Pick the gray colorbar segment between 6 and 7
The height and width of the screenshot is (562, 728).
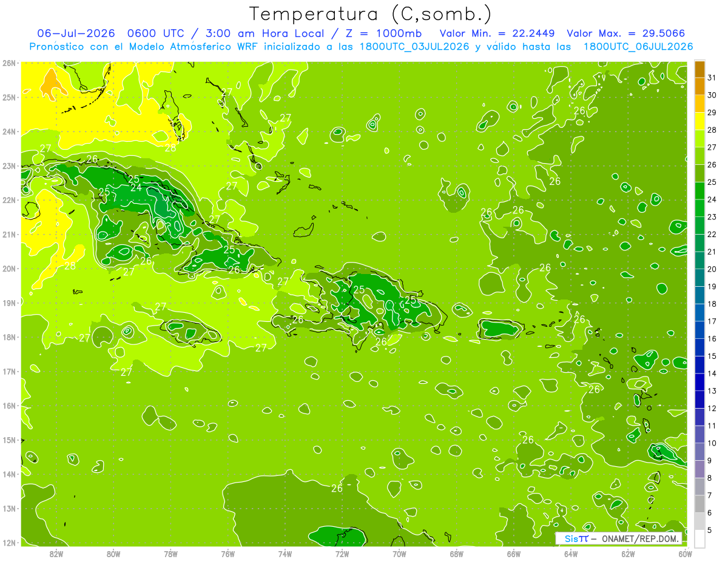(x=699, y=504)
